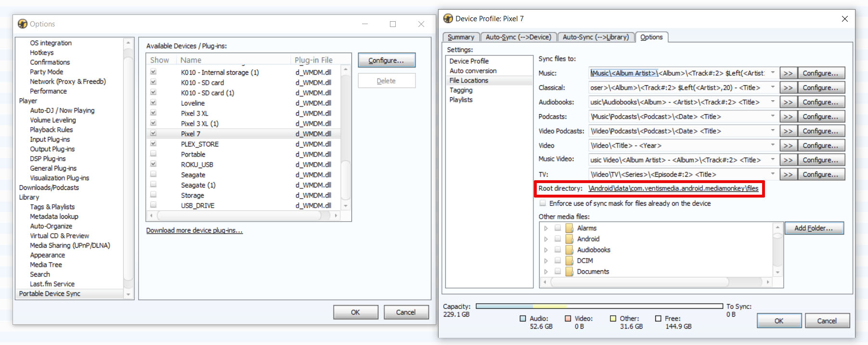Viewport: 868px width, 345px height.
Task: Click the Alarms folder icon
Action: pyautogui.click(x=570, y=228)
